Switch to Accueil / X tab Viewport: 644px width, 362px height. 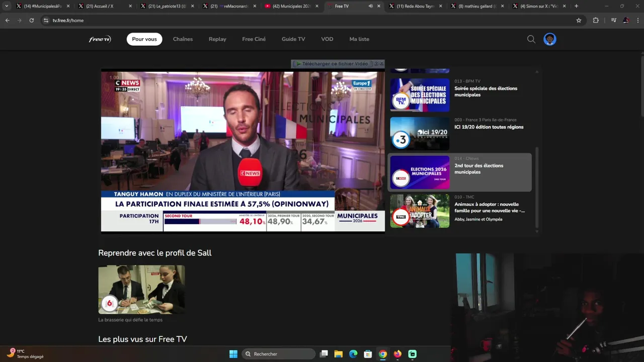click(105, 6)
